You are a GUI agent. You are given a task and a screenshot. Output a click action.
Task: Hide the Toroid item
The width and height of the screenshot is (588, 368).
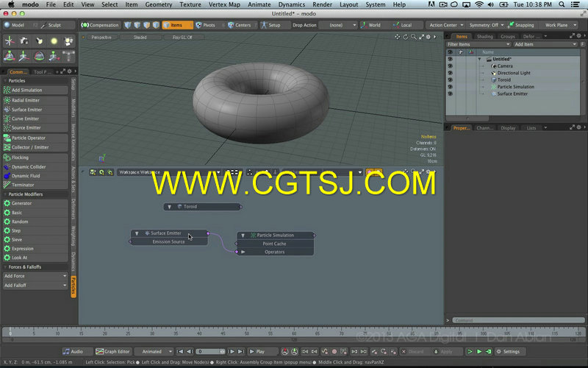pos(450,80)
